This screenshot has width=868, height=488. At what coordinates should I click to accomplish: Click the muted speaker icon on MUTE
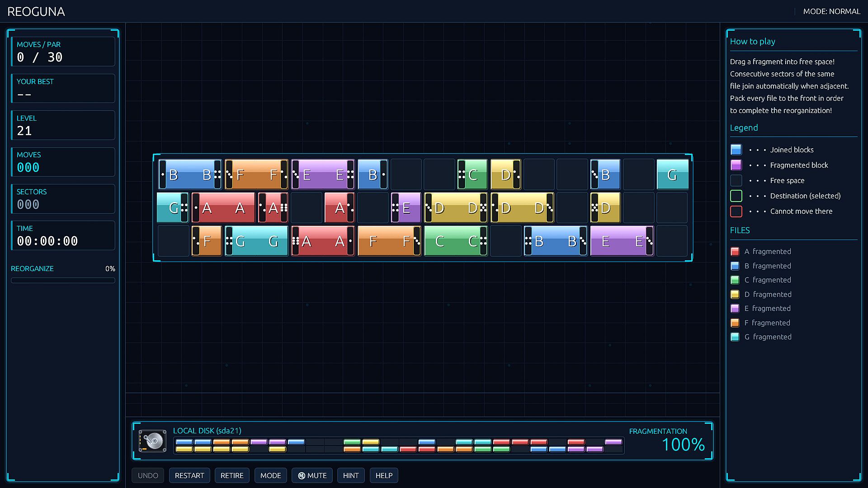pos(302,476)
